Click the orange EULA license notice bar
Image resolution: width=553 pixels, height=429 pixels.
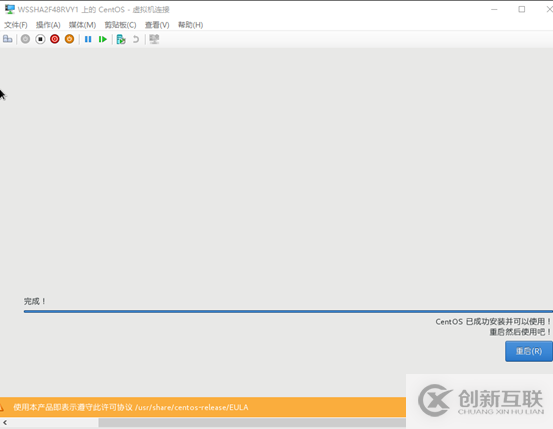pyautogui.click(x=203, y=407)
